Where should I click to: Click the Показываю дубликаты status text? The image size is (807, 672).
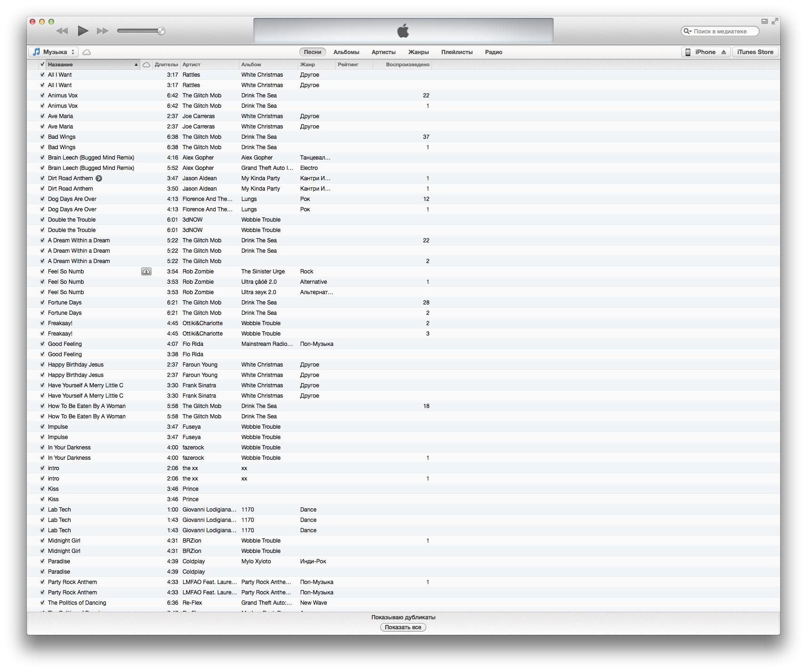click(x=403, y=617)
